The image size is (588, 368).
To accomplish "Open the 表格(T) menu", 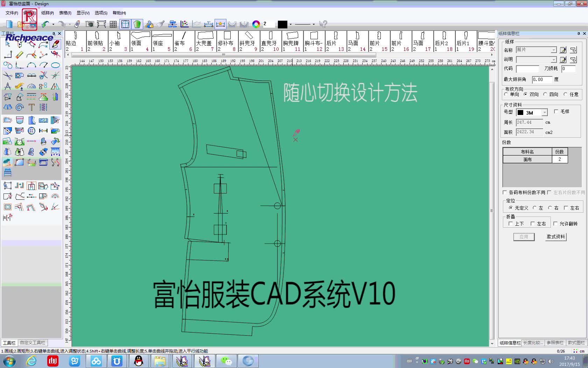I will pyautogui.click(x=65, y=13).
